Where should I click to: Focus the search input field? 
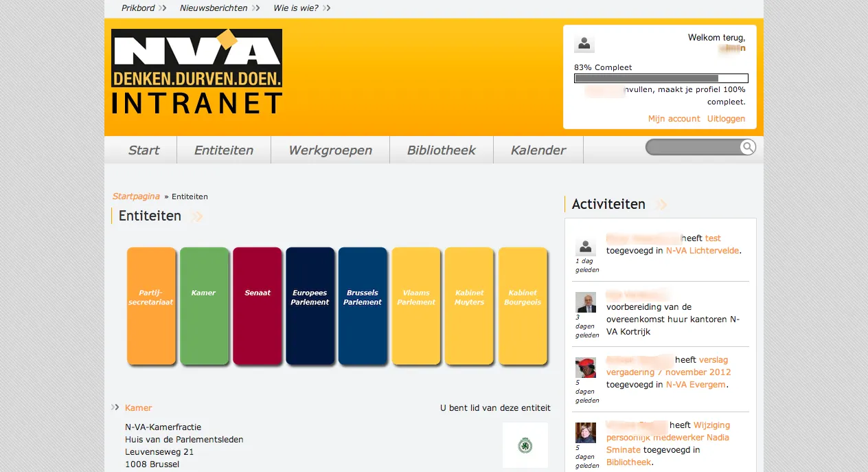tap(693, 147)
